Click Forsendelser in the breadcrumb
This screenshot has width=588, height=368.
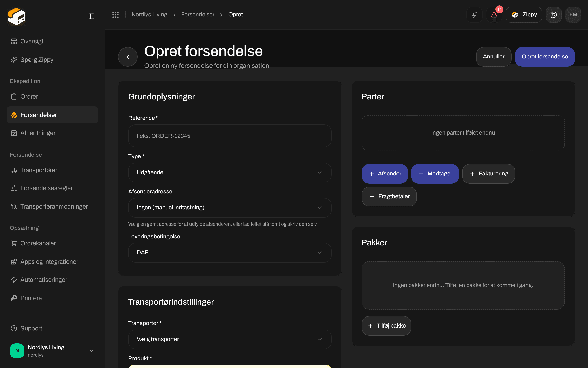(198, 15)
